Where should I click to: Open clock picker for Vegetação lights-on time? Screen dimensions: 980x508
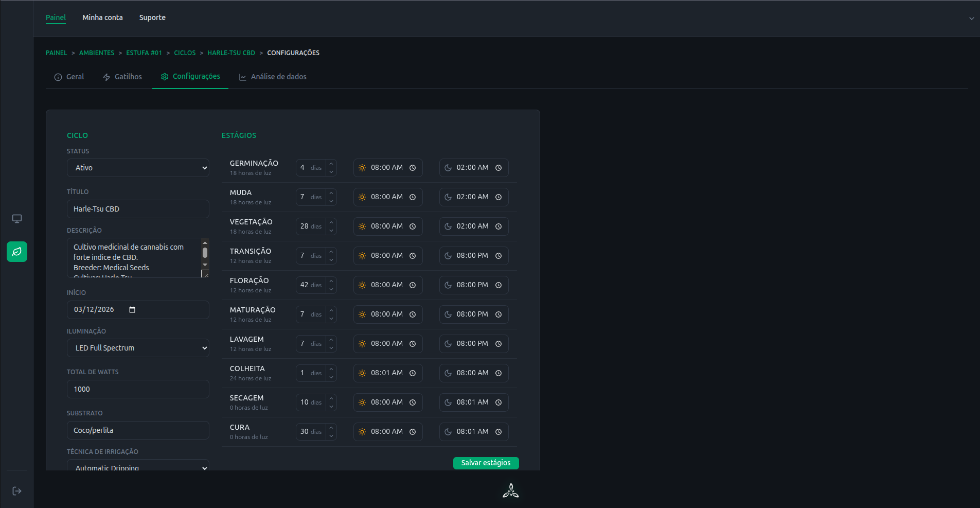[413, 226]
